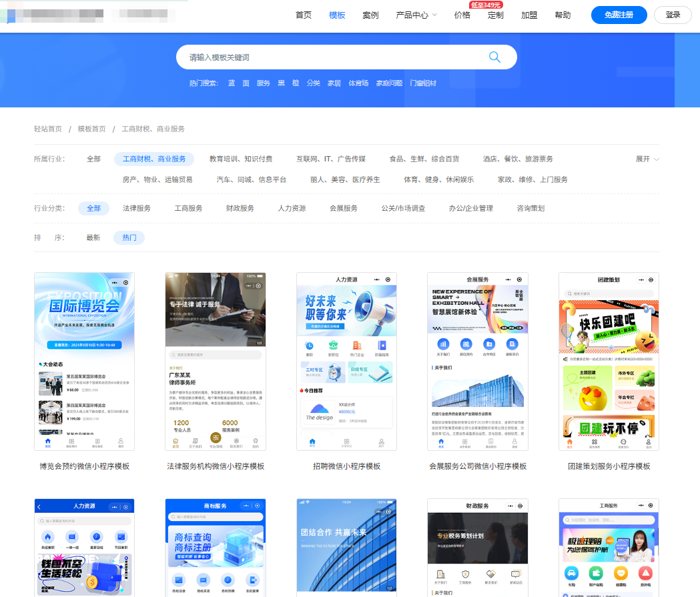Select 全部 in 行业分类 filter
The width and height of the screenshot is (700, 597).
point(93,208)
